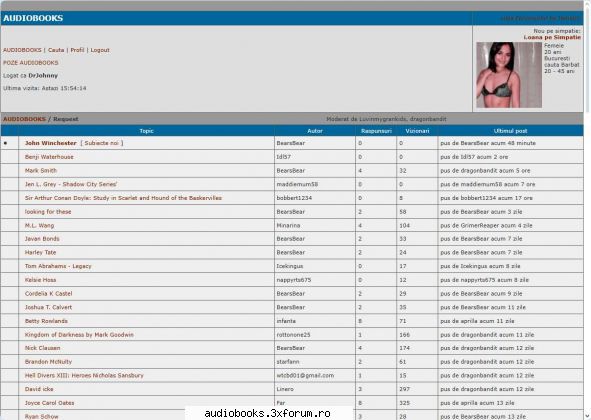Screen dimensions: 591x420
Task: Open the Benji Waterhouse topic
Action: 49,157
